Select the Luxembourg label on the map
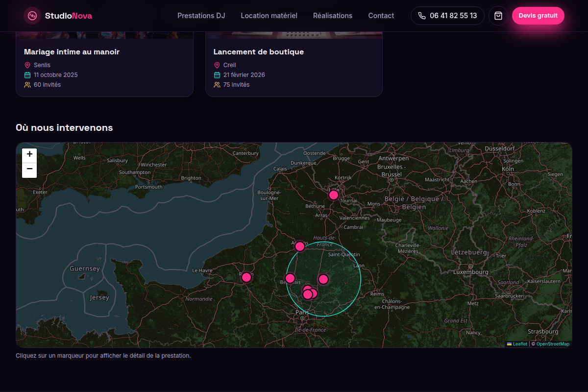Image resolution: width=588 pixels, height=392 pixels. point(471,271)
